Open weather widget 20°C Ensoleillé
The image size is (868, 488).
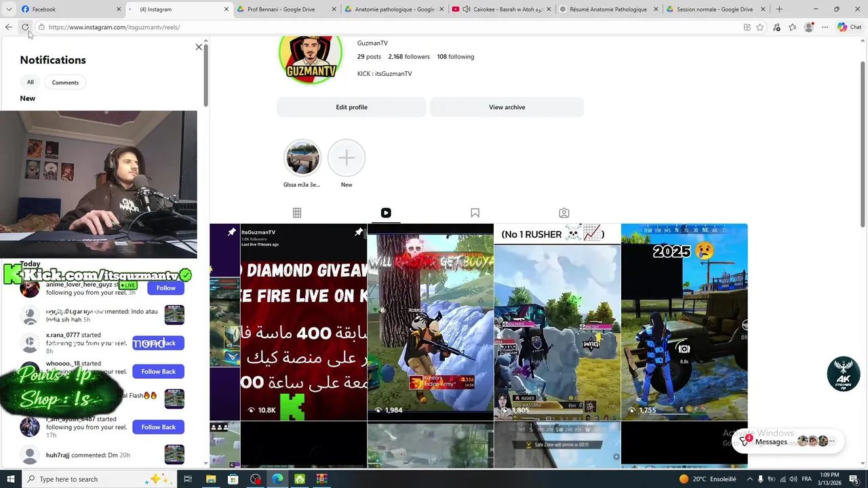point(707,479)
